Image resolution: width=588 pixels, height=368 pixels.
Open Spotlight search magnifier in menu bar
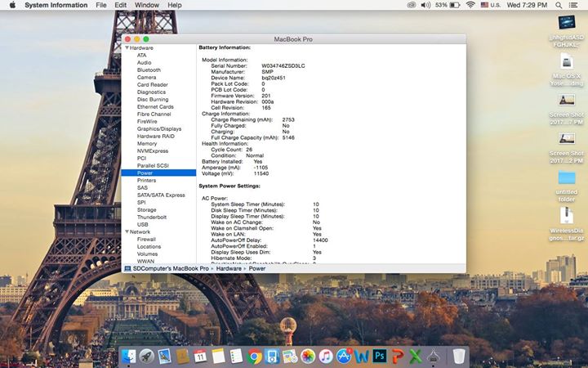click(559, 5)
